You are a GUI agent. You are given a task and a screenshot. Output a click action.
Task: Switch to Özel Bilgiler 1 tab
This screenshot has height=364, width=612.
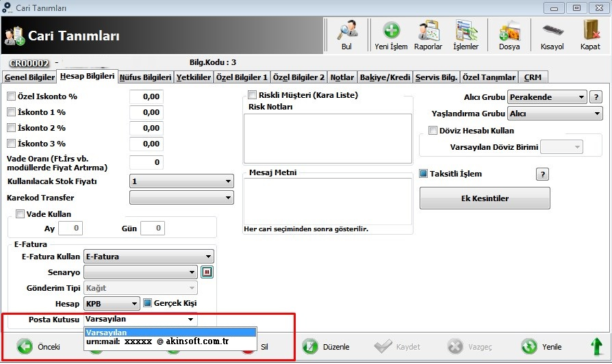click(x=242, y=77)
